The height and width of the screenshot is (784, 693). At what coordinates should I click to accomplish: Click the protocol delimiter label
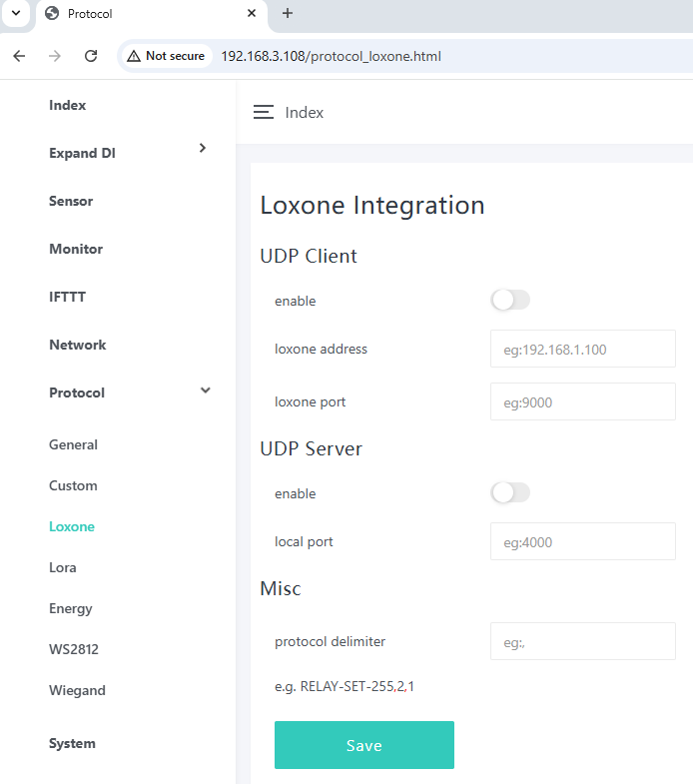point(330,641)
